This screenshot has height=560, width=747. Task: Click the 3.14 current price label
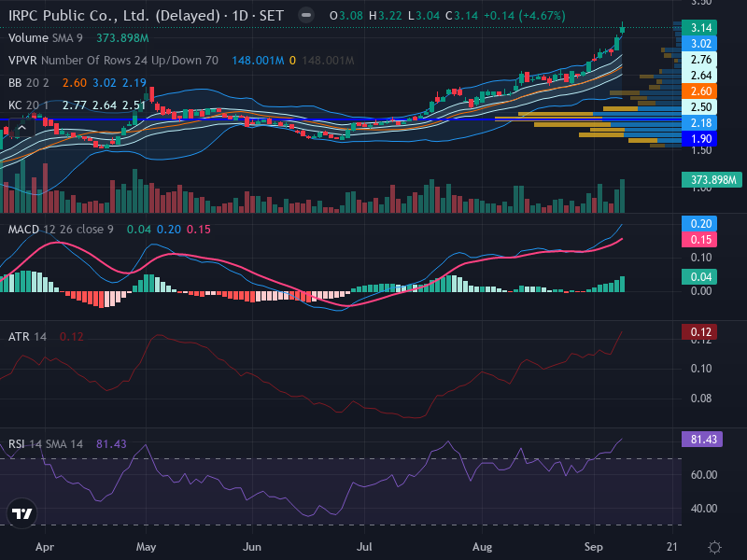tap(699, 28)
